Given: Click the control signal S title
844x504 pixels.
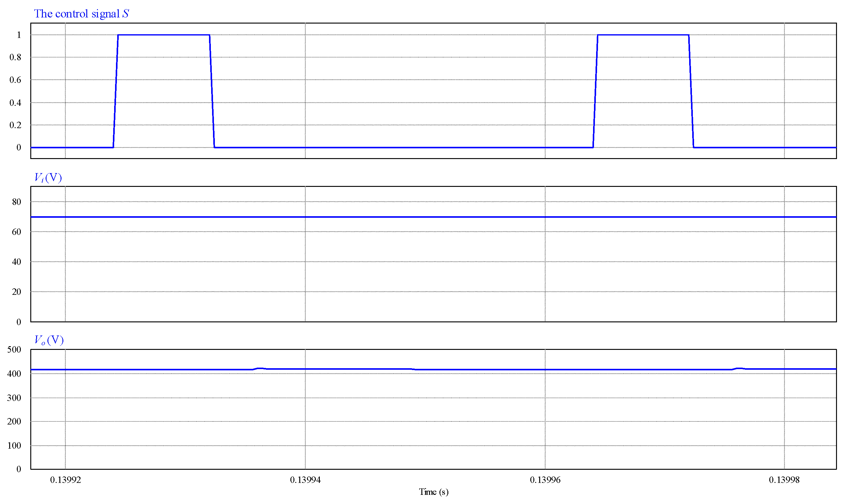Looking at the screenshot, I should pos(81,13).
